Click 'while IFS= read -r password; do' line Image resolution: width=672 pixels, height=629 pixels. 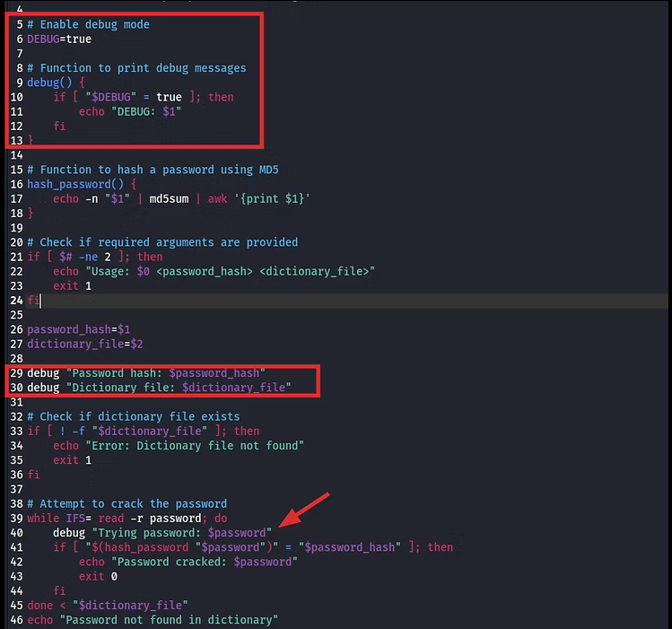(x=127, y=519)
